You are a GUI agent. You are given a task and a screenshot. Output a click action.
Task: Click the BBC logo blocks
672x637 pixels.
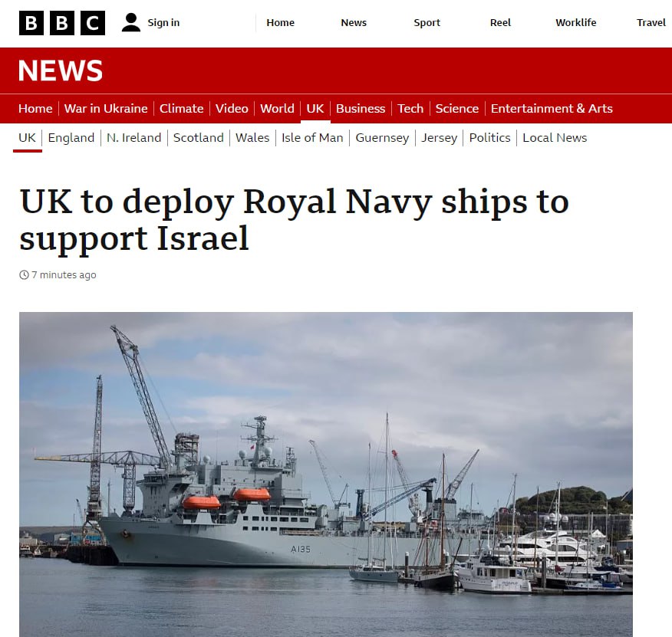62,23
